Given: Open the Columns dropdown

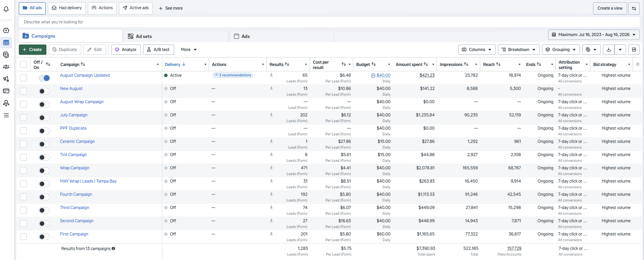Looking at the screenshot, I should tap(477, 49).
